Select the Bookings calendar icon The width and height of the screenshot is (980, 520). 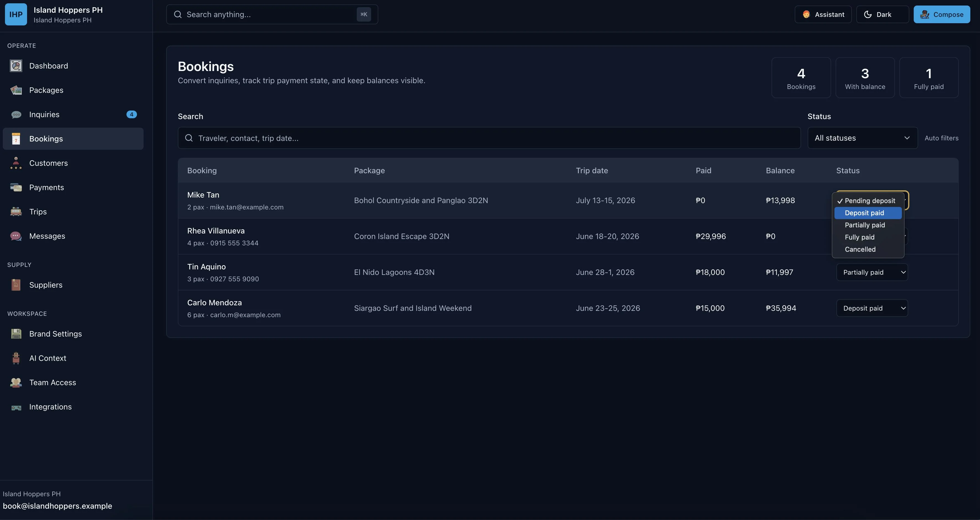click(16, 139)
